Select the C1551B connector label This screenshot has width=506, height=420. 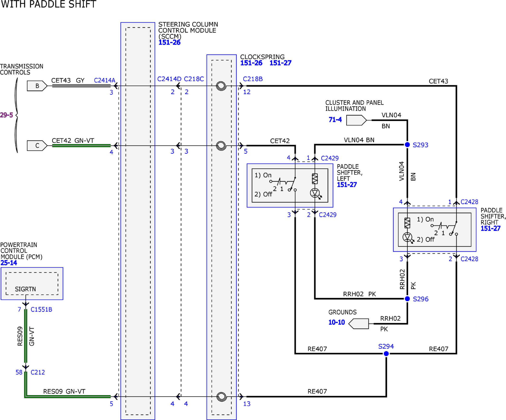click(x=41, y=309)
